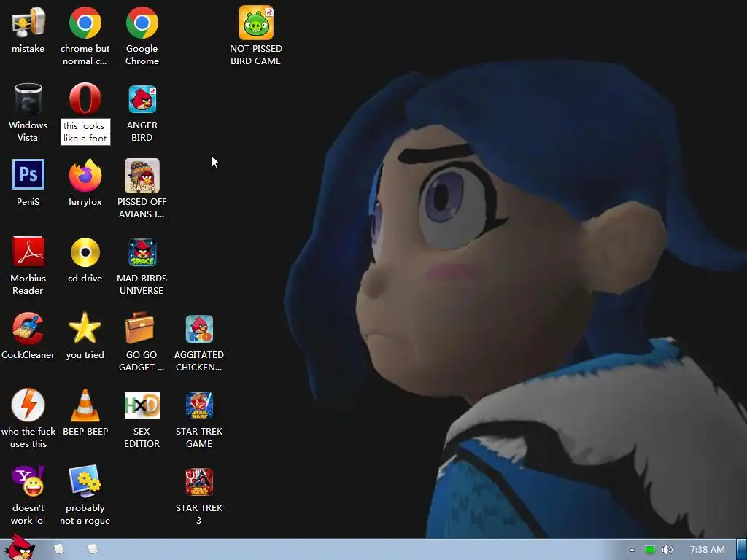Select the CockCleaner icon

28,328
